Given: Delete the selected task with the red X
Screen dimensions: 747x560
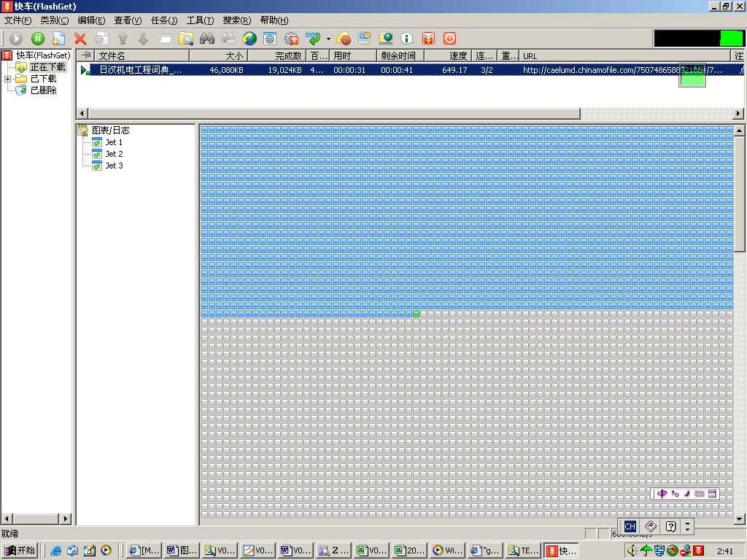Looking at the screenshot, I should pyautogui.click(x=80, y=39).
